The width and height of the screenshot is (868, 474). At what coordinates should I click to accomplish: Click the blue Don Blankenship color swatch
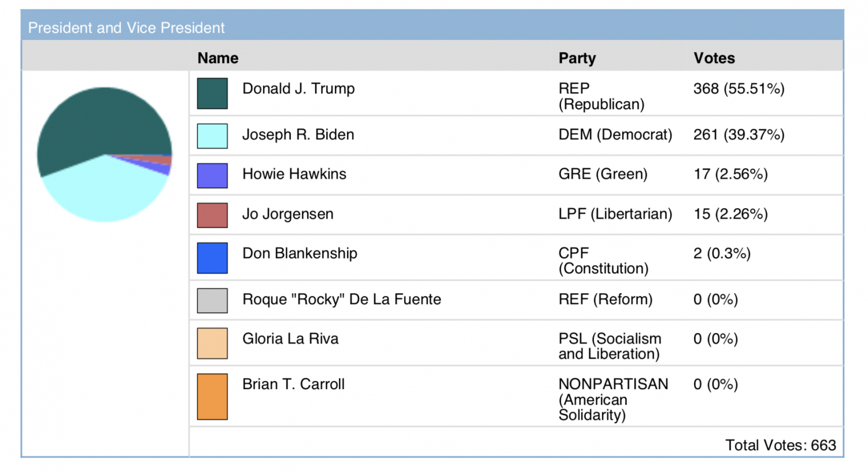click(212, 258)
